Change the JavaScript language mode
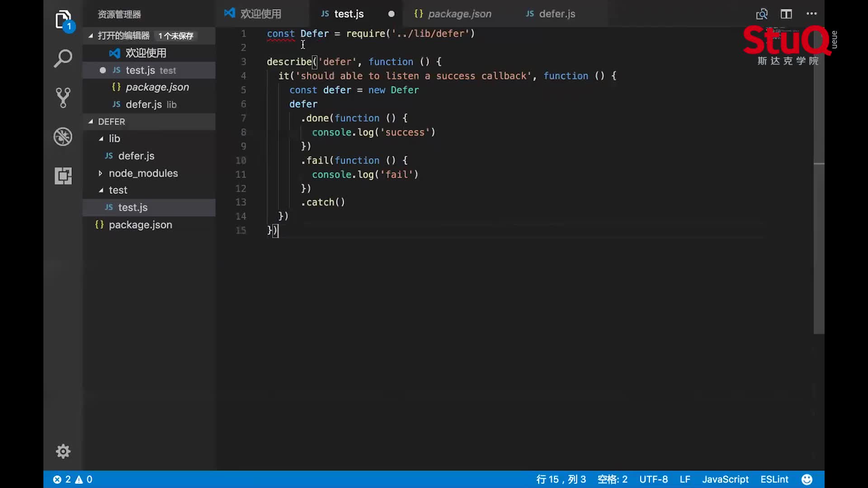 725,479
